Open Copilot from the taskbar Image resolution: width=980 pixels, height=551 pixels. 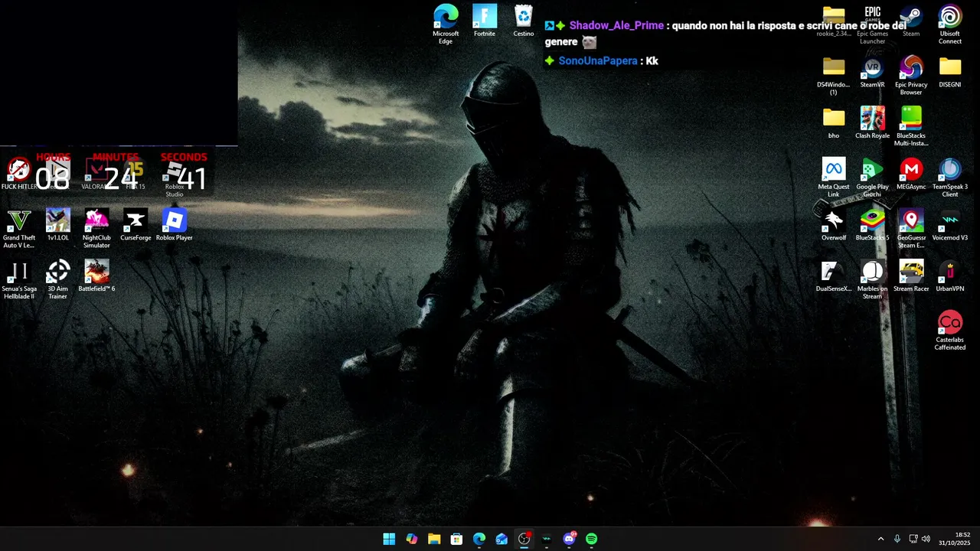[x=412, y=539]
